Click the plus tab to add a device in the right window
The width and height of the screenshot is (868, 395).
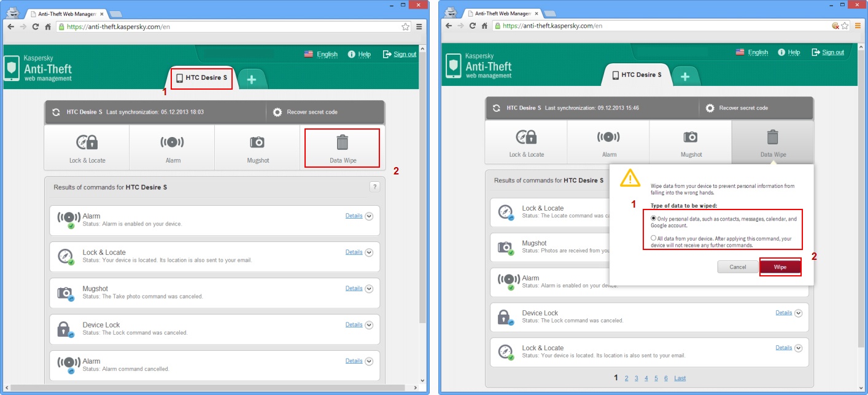pos(685,76)
